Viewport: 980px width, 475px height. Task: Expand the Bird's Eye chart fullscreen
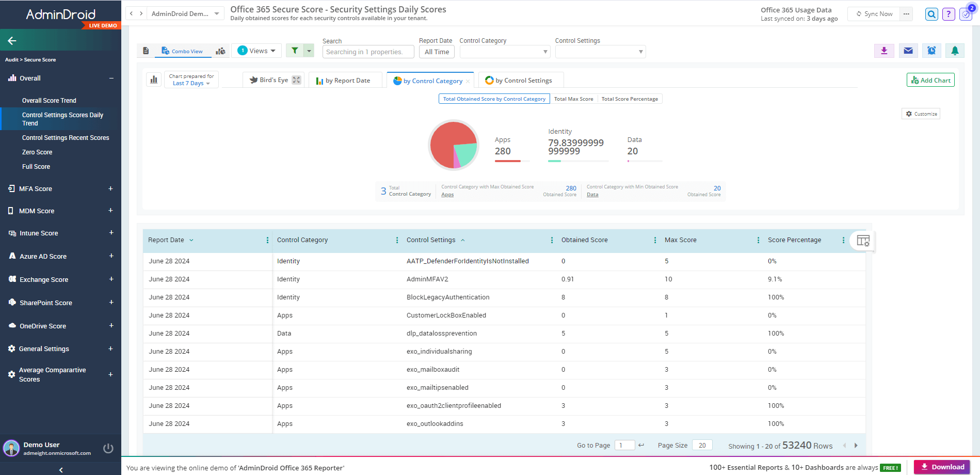coord(296,80)
